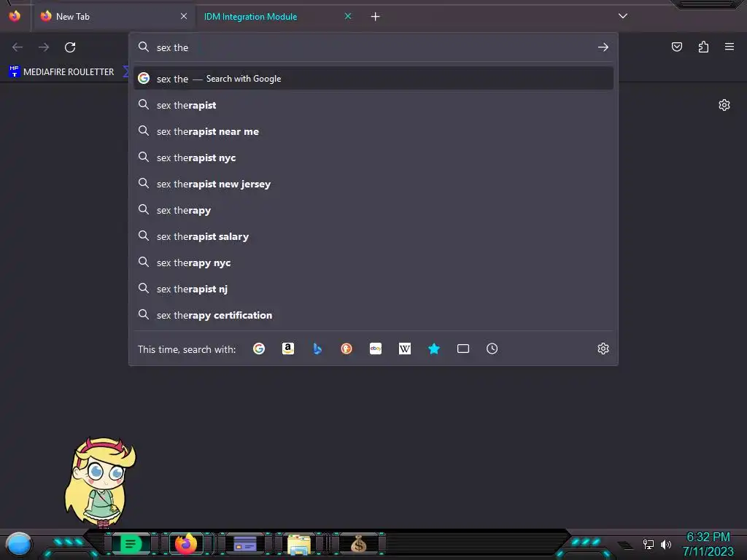Search this time with eBay
Screen dimensions: 747x560
376,349
